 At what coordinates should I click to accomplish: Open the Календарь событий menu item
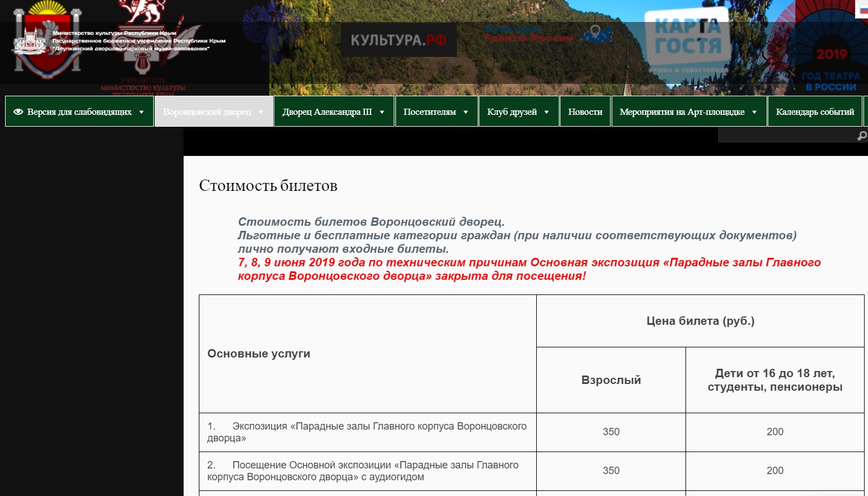pyautogui.click(x=814, y=112)
